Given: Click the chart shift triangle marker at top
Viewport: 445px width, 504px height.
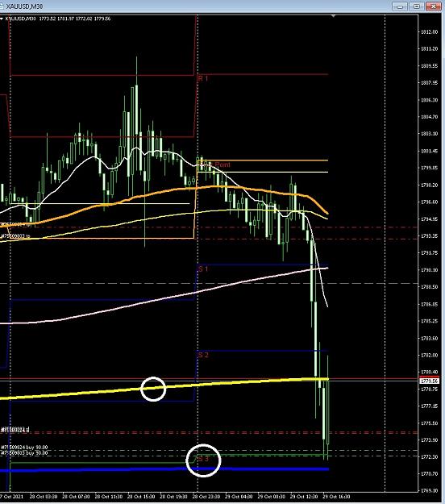Looking at the screenshot, I should coord(334,16).
